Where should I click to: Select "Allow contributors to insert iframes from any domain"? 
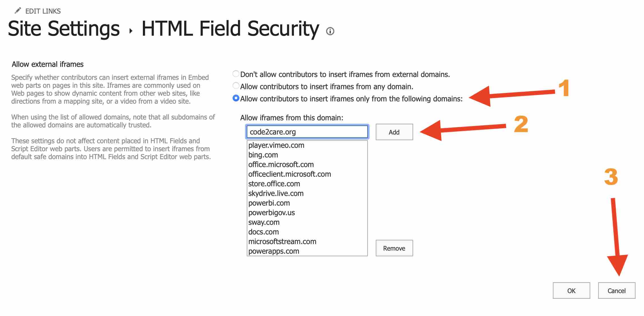(235, 86)
